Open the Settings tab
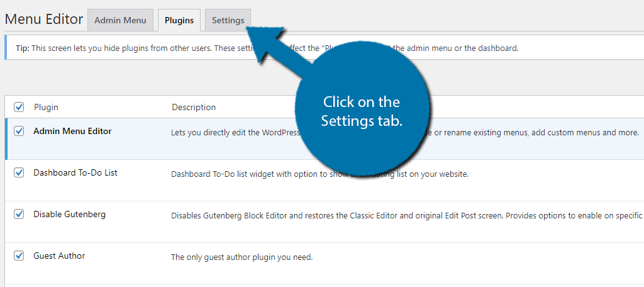Image resolution: width=644 pixels, height=287 pixels. (x=228, y=20)
